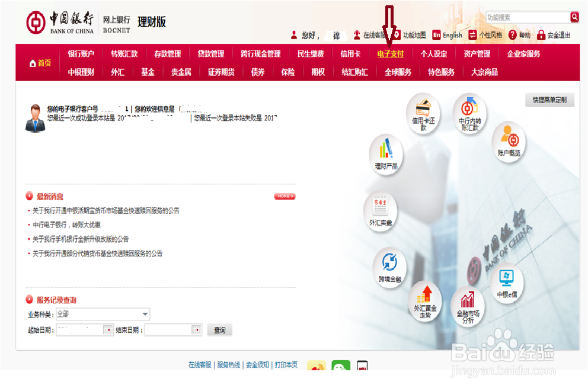The image size is (588, 391).
Task: Open the 中行内转账汇款 circle icon
Action: tap(469, 113)
